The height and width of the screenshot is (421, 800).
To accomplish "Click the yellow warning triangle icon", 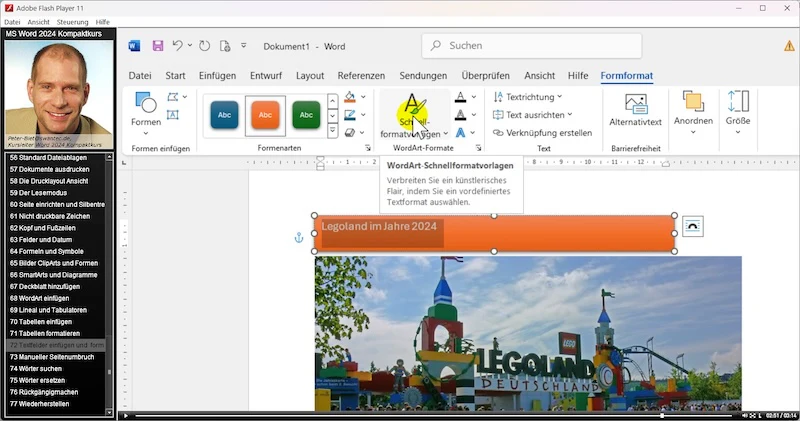I will 789,46.
